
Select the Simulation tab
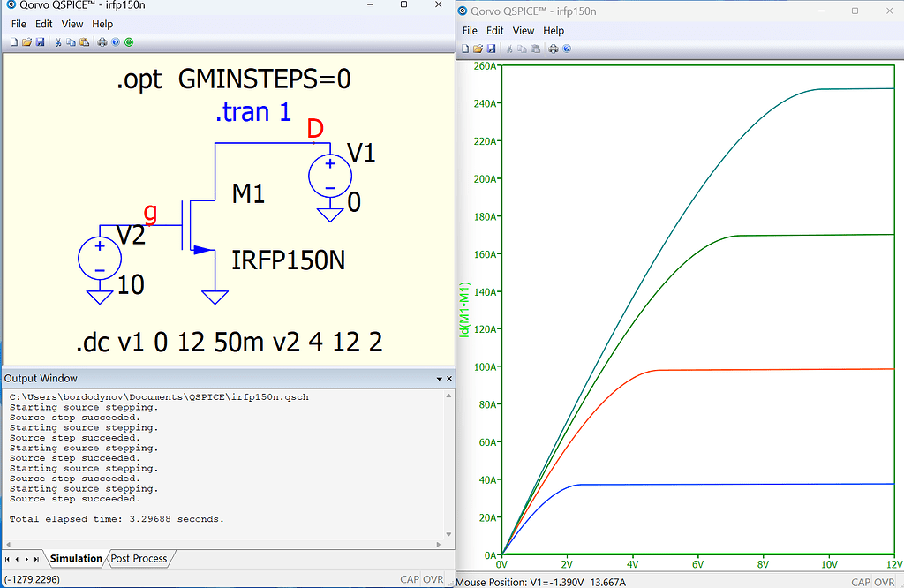point(76,558)
